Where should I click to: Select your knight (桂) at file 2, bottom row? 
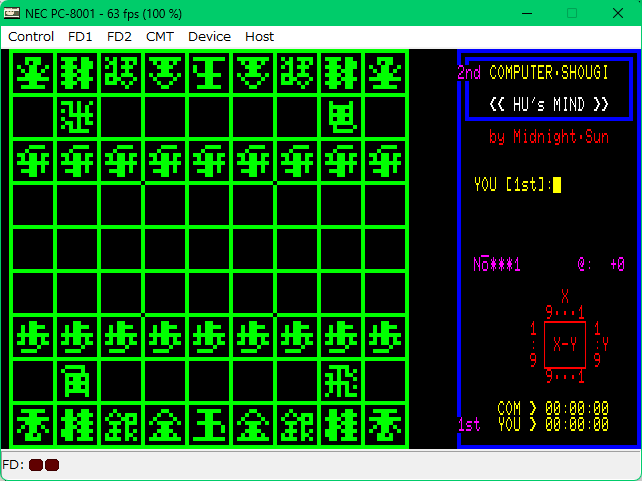341,426
